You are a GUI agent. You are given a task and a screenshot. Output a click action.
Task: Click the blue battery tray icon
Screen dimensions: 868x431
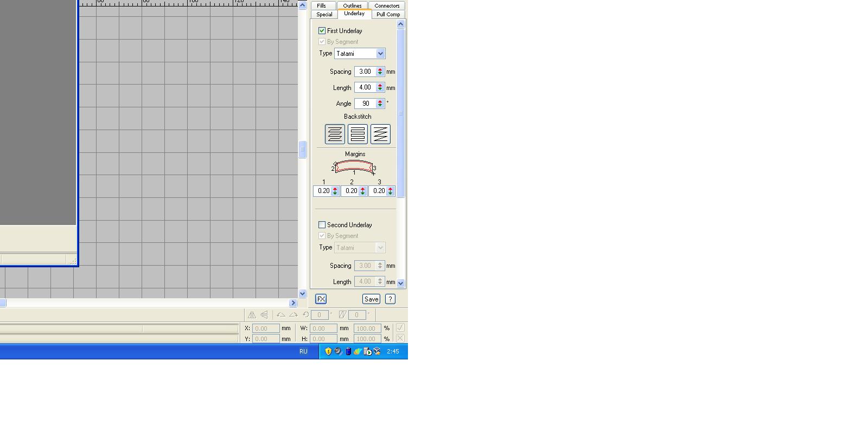(348, 351)
